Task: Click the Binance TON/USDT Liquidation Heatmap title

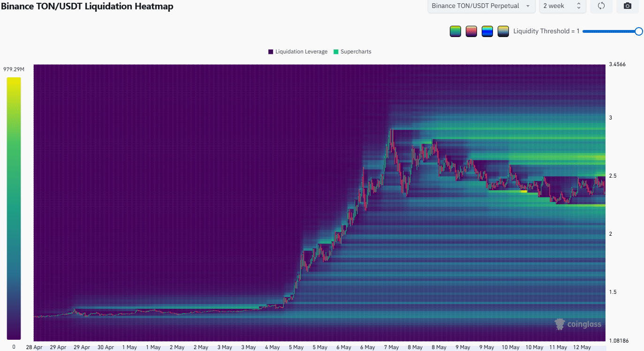Action: pos(87,6)
